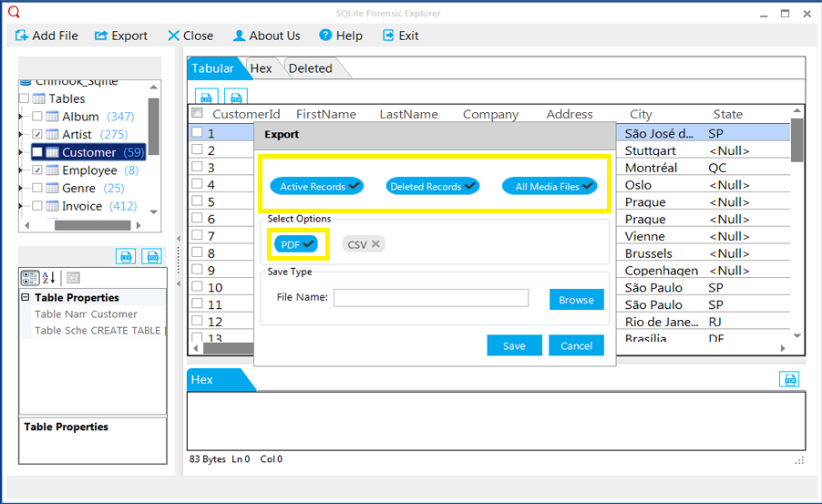Uncheck the Employee table checkbox
This screenshot has height=504, width=822.
(37, 170)
